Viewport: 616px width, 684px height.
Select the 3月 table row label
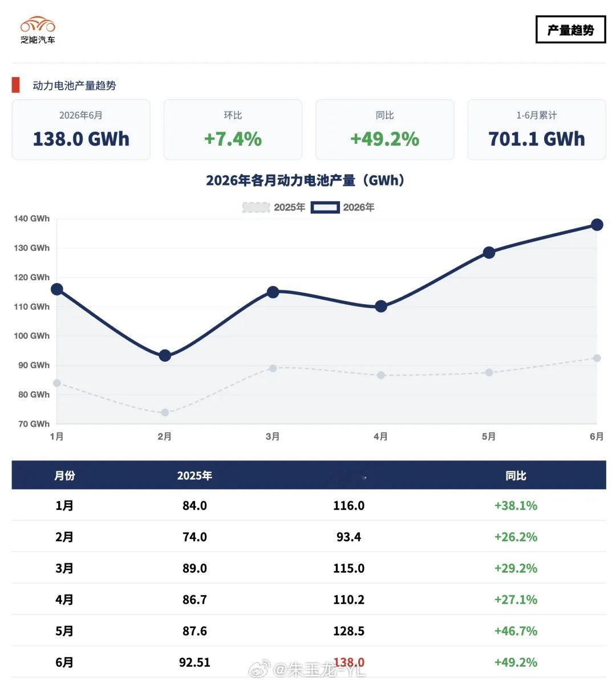click(x=64, y=568)
